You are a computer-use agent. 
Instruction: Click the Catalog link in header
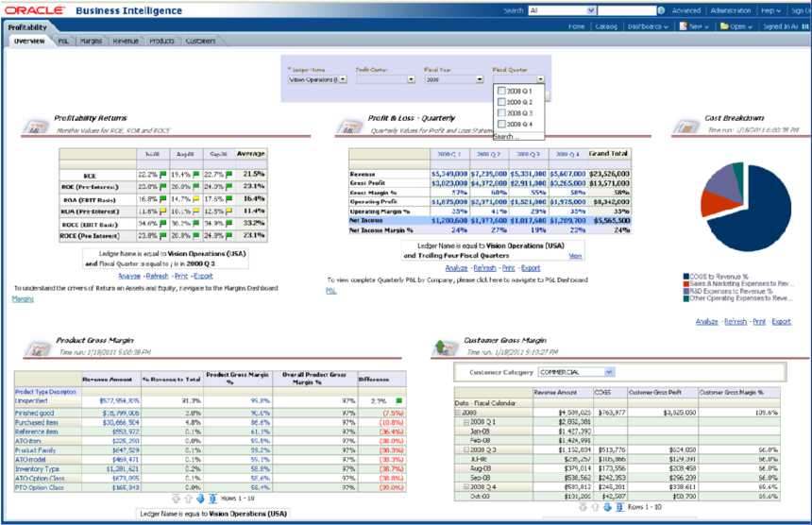pyautogui.click(x=606, y=26)
